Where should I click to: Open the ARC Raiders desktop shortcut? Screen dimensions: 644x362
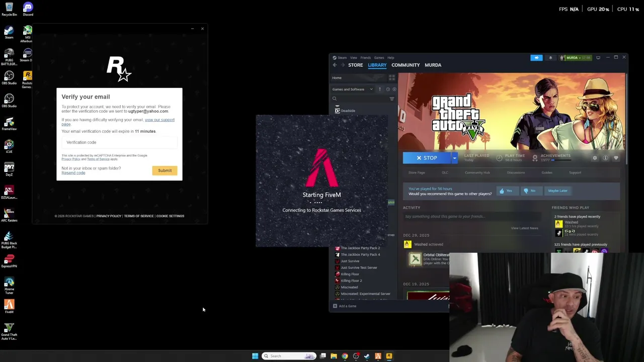(x=9, y=215)
